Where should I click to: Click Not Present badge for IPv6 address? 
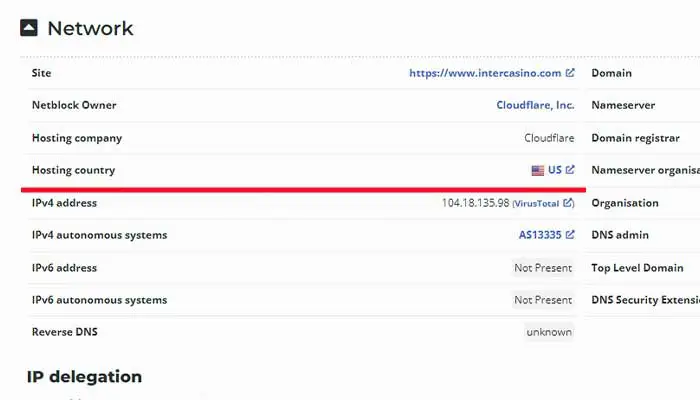pos(543,268)
